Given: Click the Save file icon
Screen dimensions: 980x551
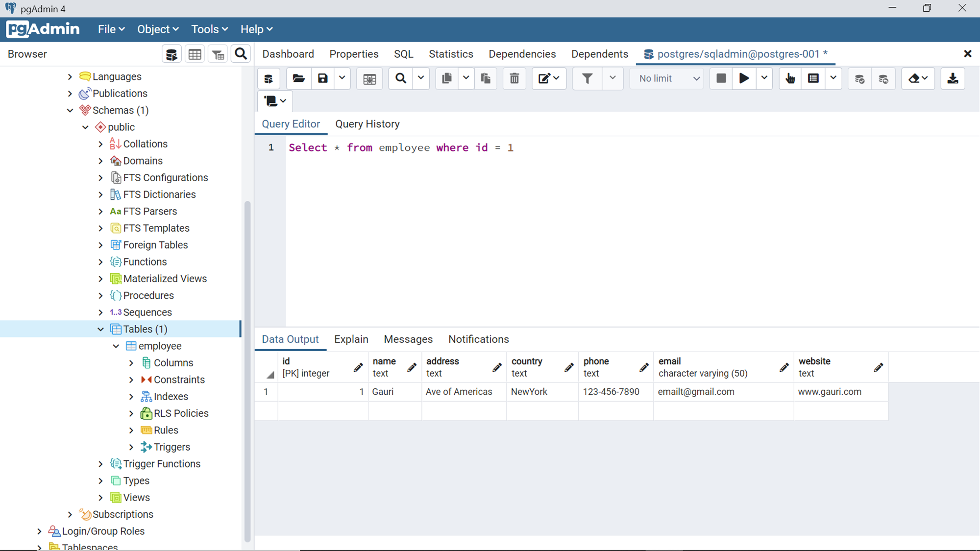Looking at the screenshot, I should (x=322, y=78).
